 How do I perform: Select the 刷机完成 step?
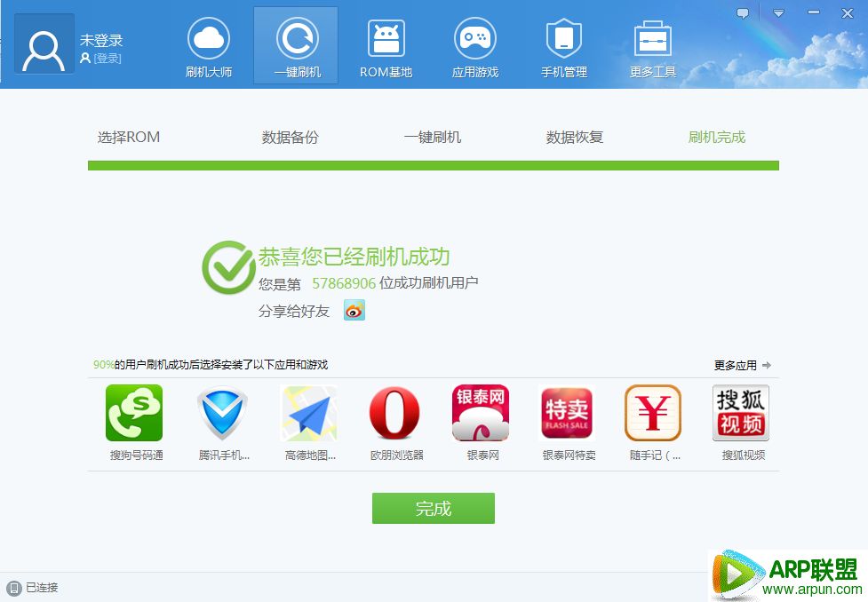717,137
